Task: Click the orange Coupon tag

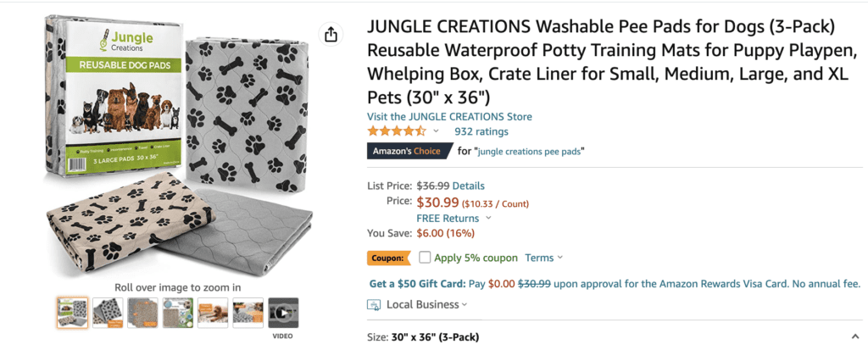Action: pyautogui.click(x=388, y=258)
